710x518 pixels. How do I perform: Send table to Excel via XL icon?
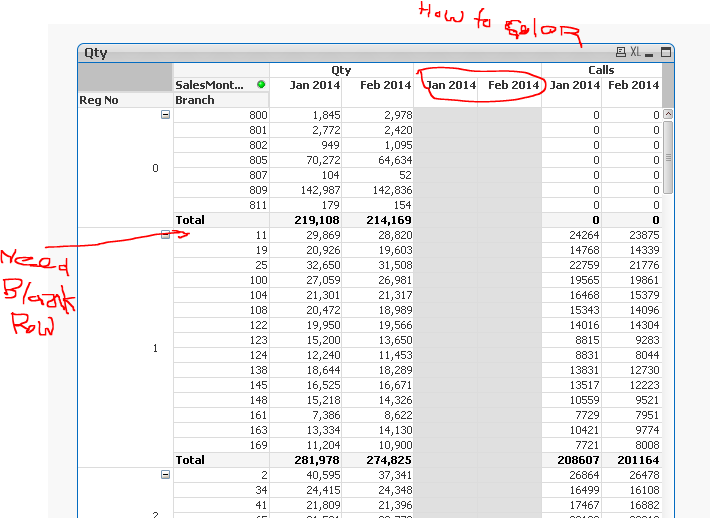[x=635, y=53]
